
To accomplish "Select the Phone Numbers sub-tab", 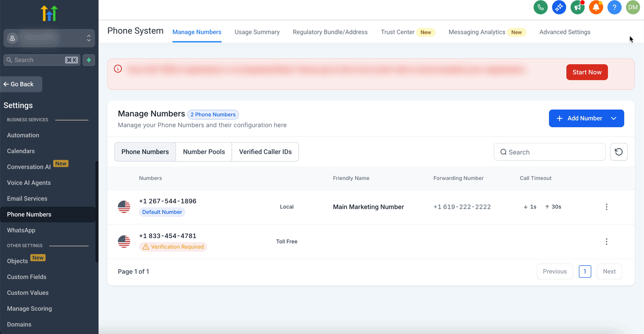I will click(145, 152).
